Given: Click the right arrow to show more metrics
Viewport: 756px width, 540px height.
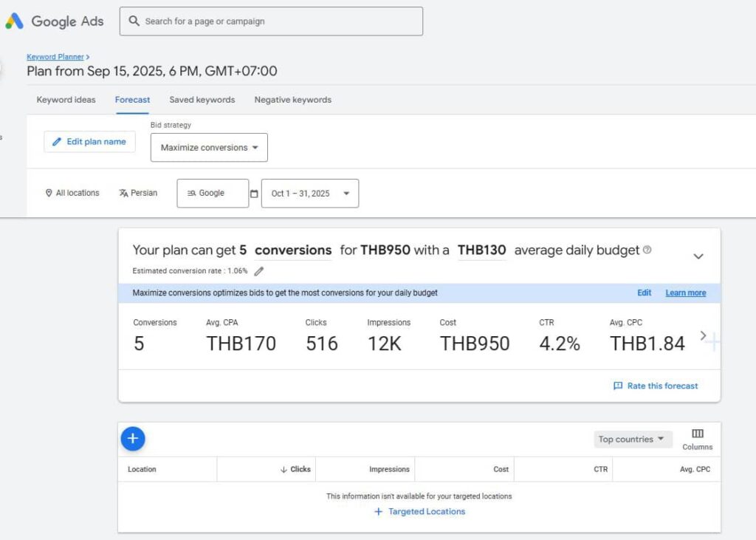Looking at the screenshot, I should (x=703, y=336).
